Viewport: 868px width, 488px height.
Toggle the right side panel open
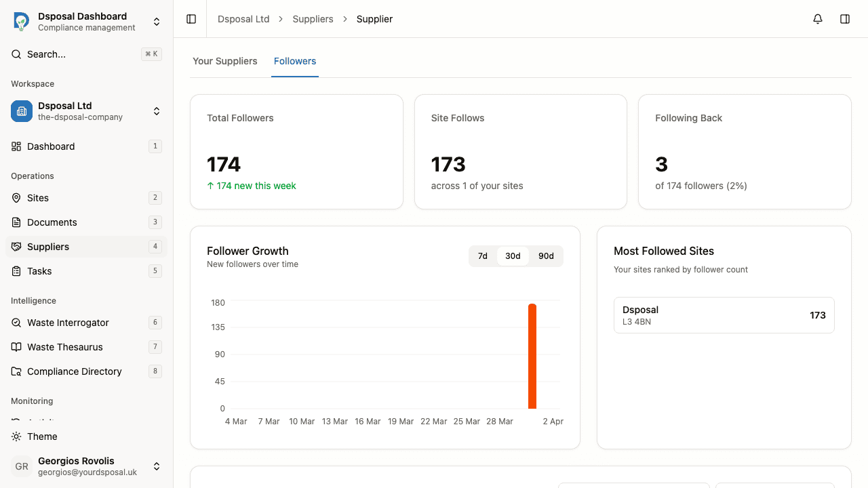845,18
